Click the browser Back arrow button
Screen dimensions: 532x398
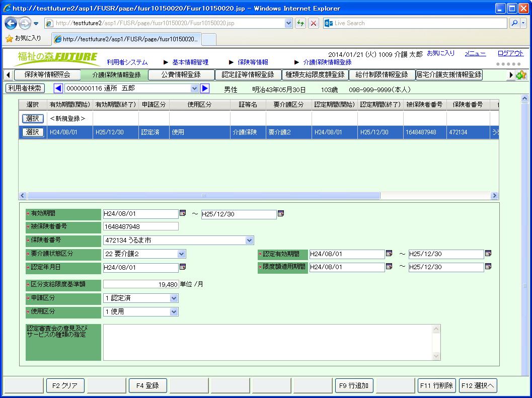point(11,23)
